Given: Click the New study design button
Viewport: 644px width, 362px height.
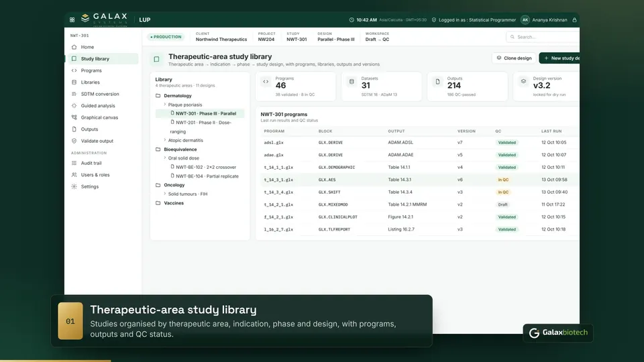Looking at the screenshot, I should tap(559, 58).
